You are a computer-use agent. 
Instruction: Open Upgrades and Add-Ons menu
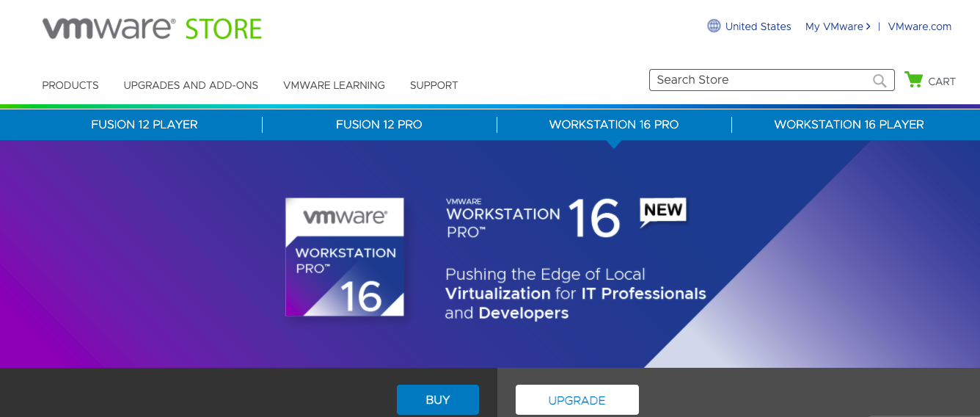pyautogui.click(x=191, y=85)
